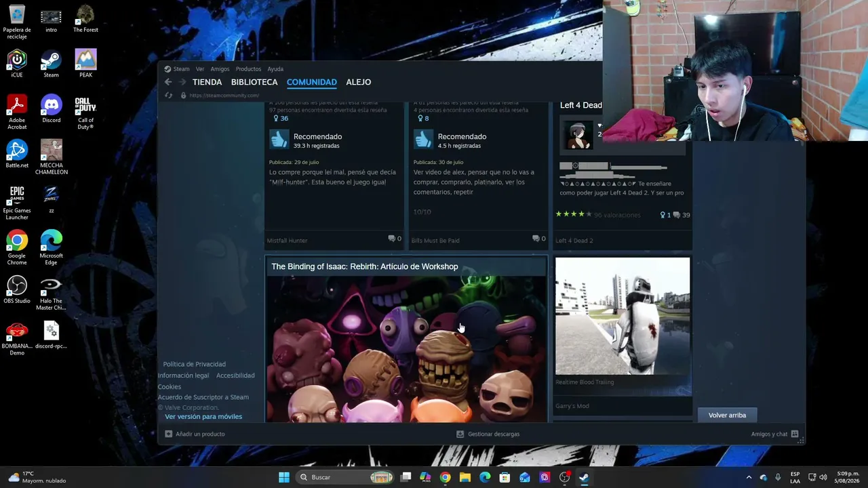Open The Binding of Isaac Workshop article
Screen dimensions: 868x488
[x=406, y=339]
